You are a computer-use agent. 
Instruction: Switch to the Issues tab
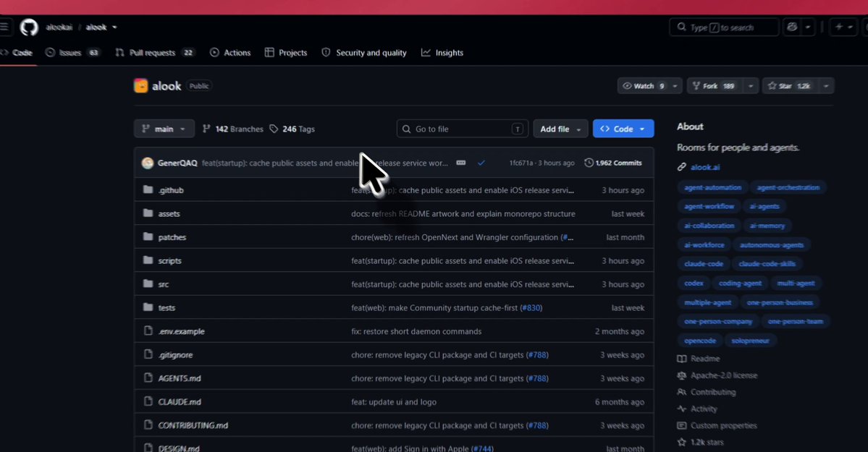click(72, 53)
